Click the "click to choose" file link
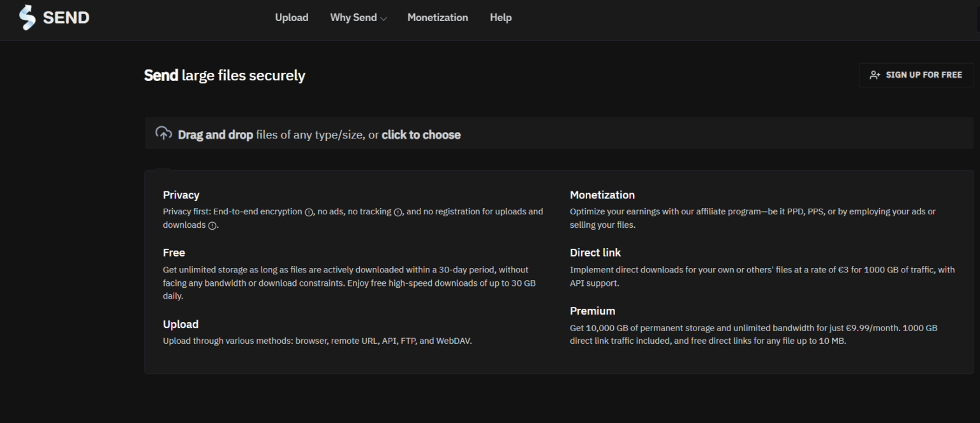This screenshot has width=980, height=423. tap(421, 135)
